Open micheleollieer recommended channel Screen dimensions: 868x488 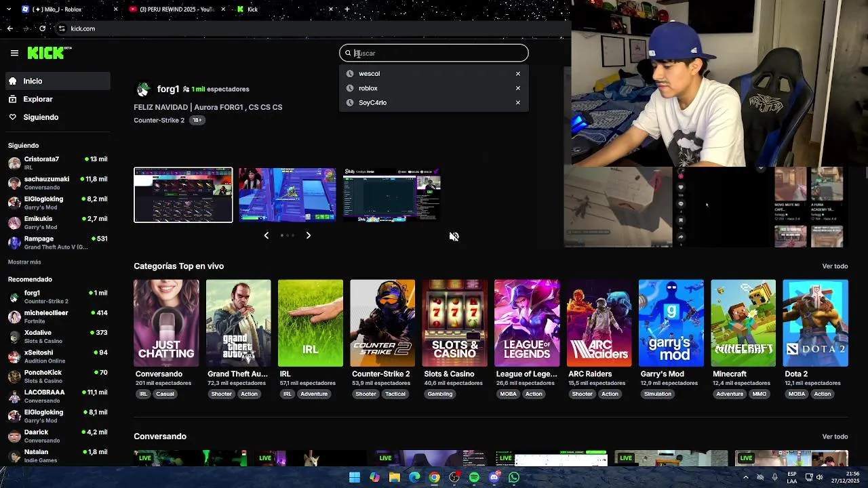[58, 317]
